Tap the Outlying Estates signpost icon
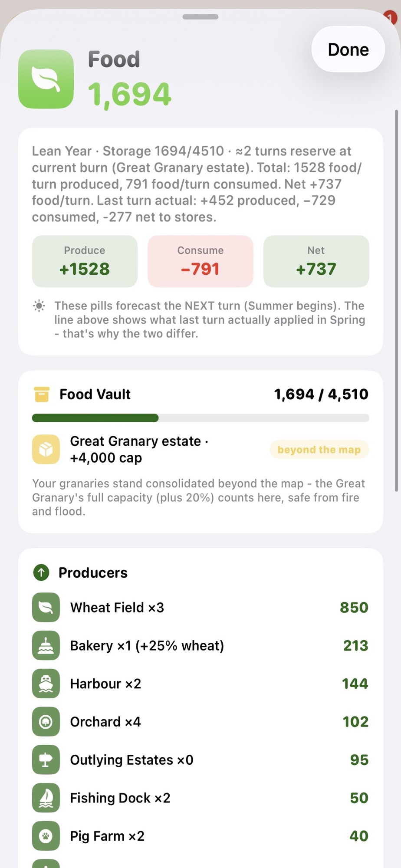401x868 pixels. [46, 759]
